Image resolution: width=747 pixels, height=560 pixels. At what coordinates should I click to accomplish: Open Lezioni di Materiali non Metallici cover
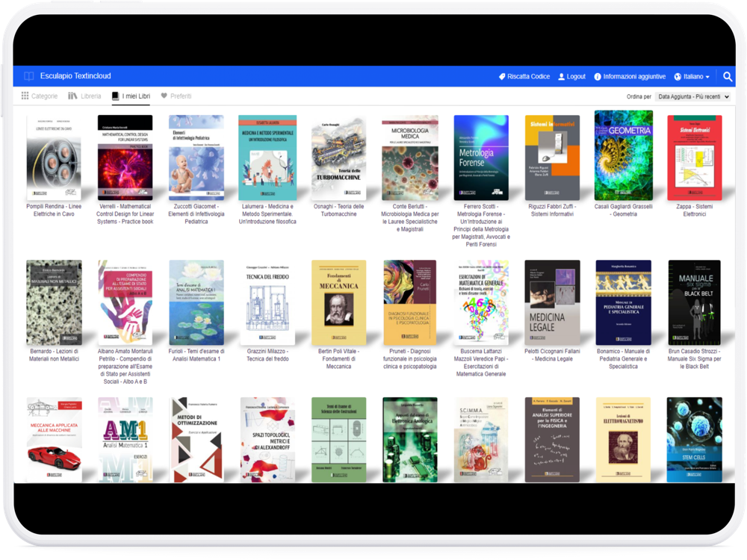coord(54,302)
